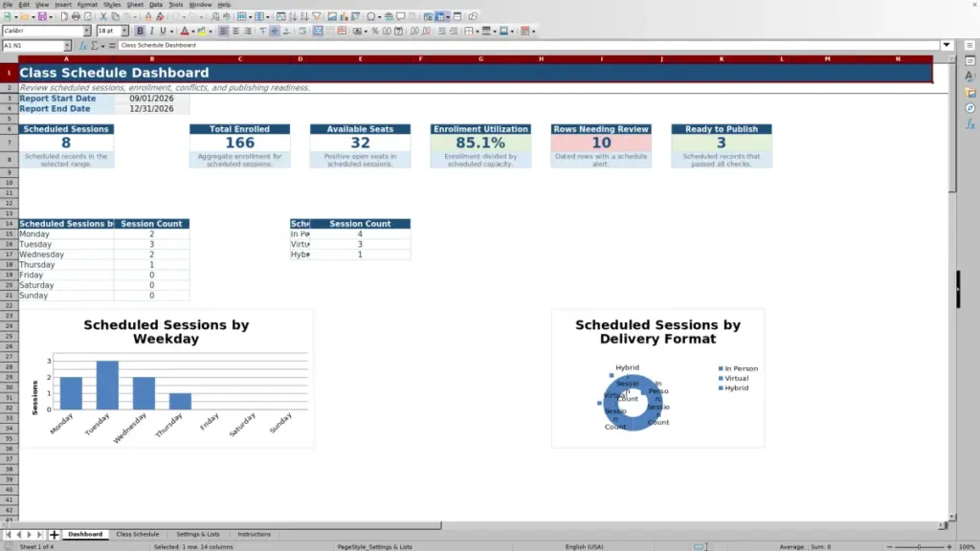Click the Background Color highlight swatch

201,31
